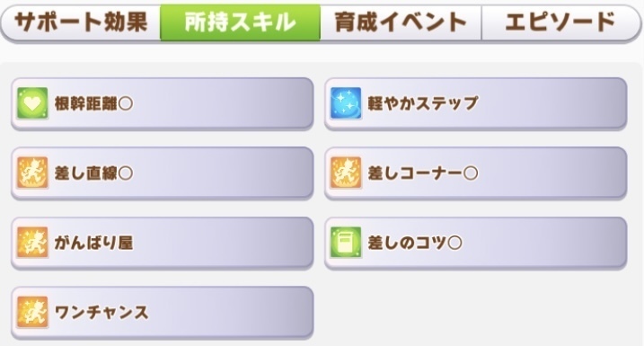
Task: Click the blue sparkle icon for 軽やかステップ
Action: point(346,103)
